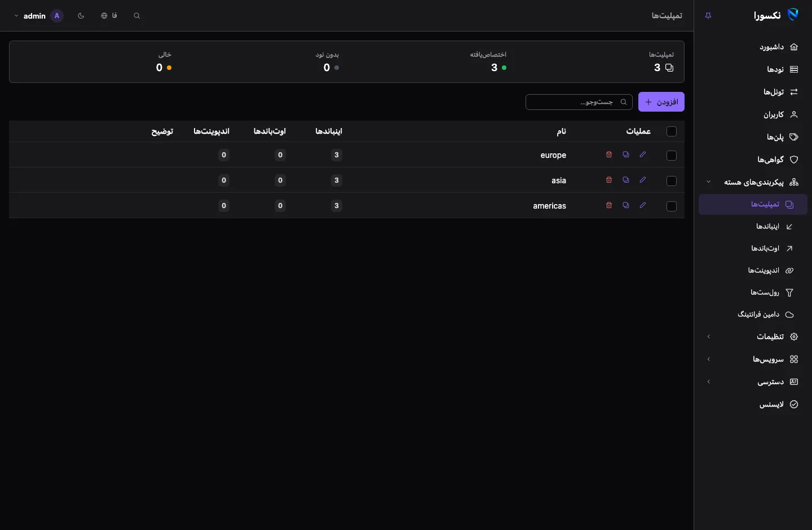Expand the تنظیمات menu section
This screenshot has width=812, height=530.
pyautogui.click(x=753, y=337)
